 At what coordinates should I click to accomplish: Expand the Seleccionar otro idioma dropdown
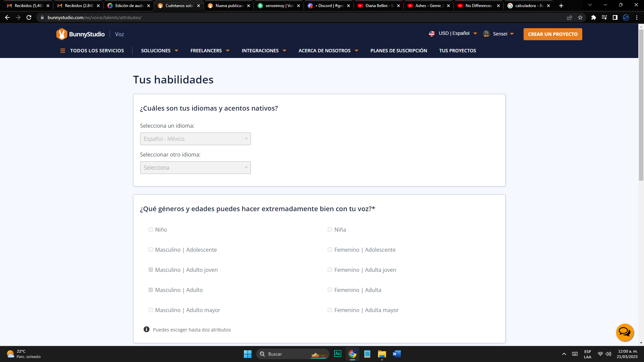[195, 168]
